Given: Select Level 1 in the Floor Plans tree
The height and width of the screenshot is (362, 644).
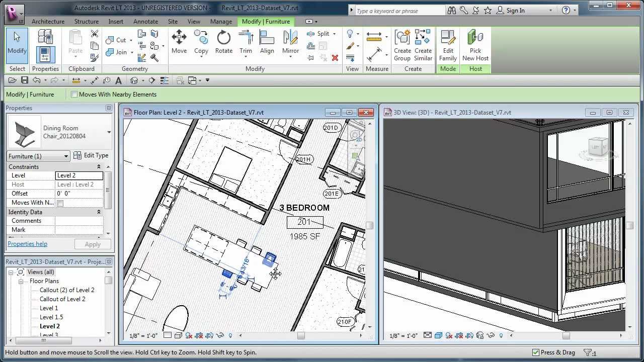Looking at the screenshot, I should click(48, 308).
